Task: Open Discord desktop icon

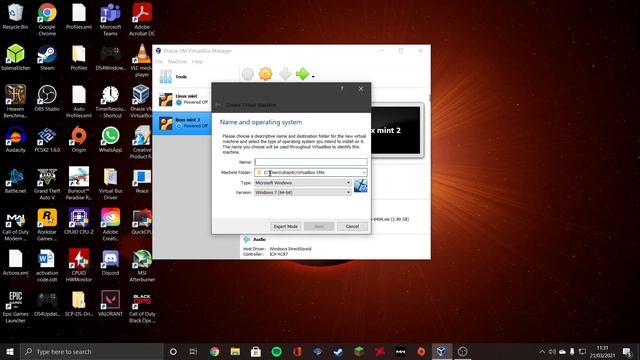Action: tap(111, 262)
